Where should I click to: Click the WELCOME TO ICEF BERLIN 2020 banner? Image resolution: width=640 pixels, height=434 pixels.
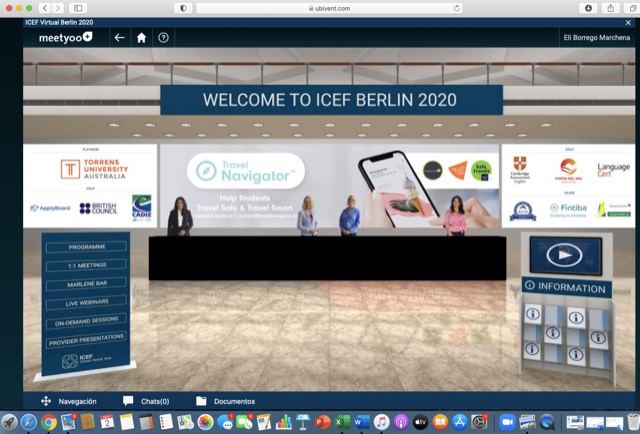click(331, 100)
